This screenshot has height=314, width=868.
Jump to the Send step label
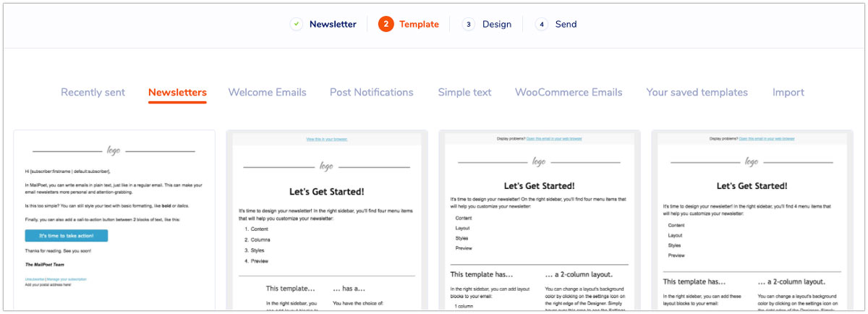click(x=566, y=24)
